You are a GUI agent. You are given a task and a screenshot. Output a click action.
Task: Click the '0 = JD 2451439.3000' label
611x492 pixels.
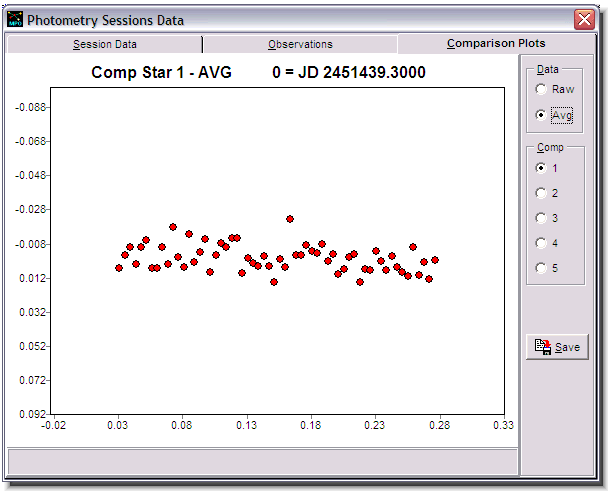click(x=349, y=72)
